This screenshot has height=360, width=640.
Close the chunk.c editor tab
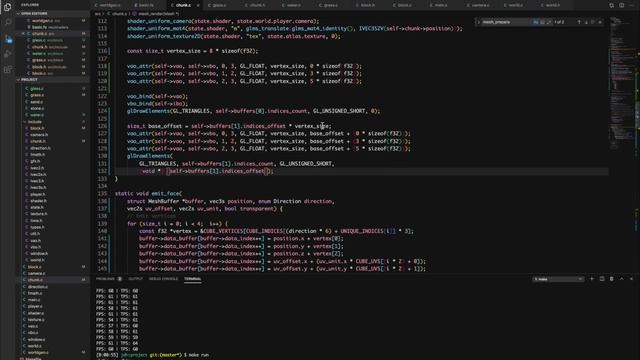tap(198, 5)
